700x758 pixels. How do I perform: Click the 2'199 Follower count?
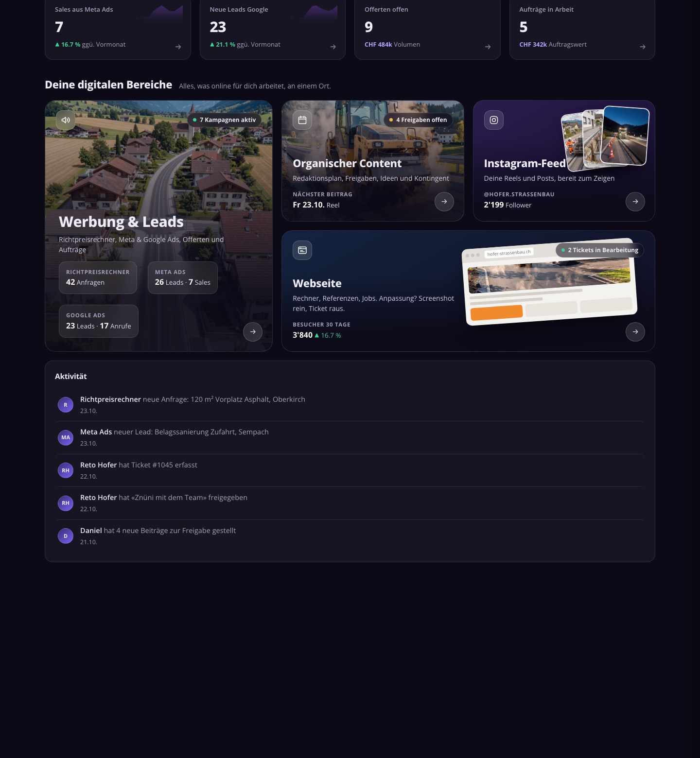point(507,205)
